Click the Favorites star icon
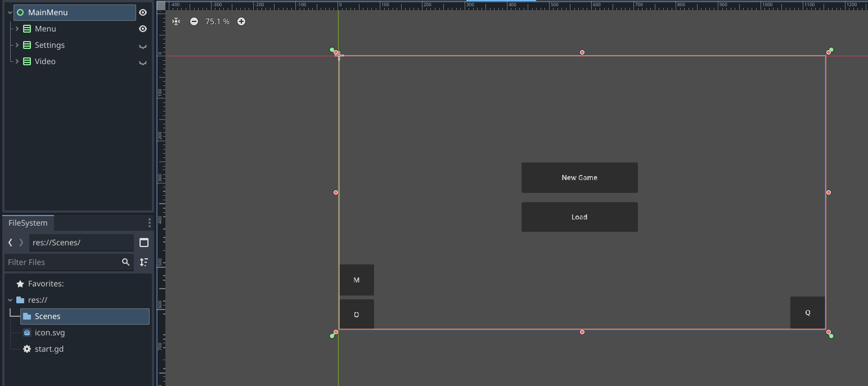 [x=20, y=284]
